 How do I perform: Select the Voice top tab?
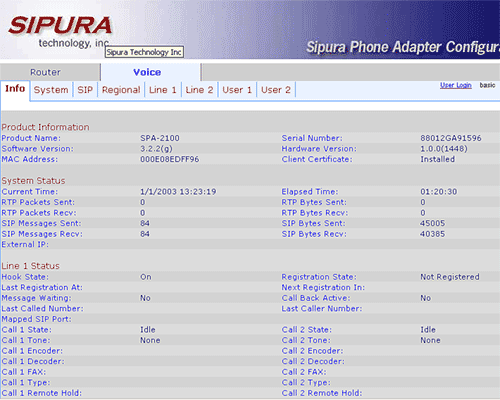point(147,72)
